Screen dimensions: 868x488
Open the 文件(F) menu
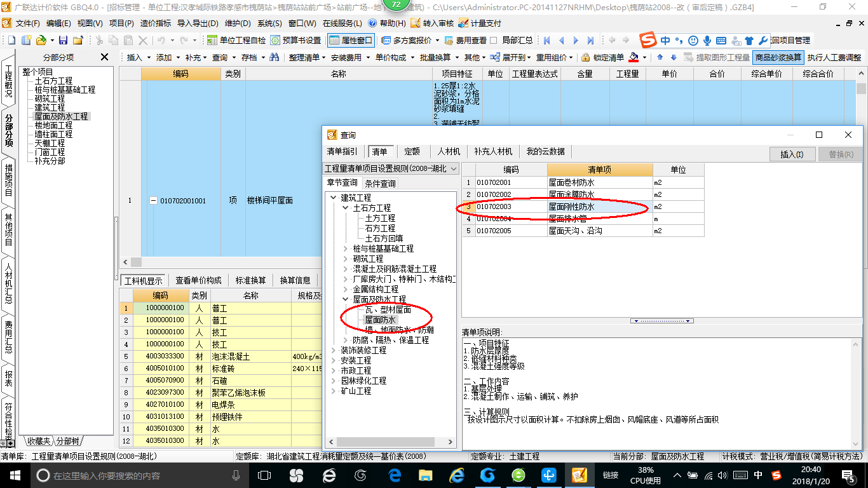click(27, 24)
